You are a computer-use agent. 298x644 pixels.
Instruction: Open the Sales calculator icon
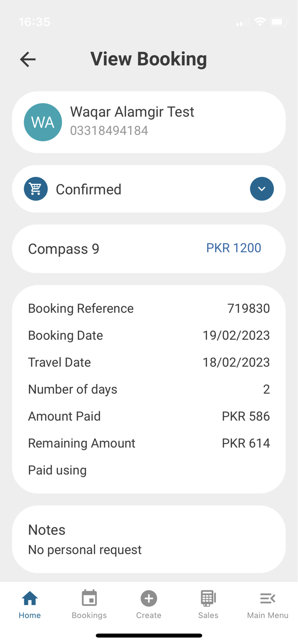(208, 598)
